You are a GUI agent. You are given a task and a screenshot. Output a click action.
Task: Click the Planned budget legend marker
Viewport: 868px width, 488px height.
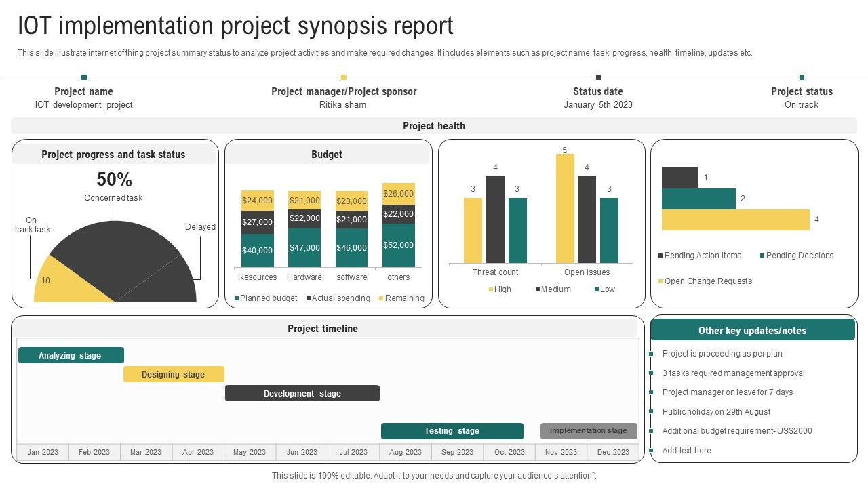coord(236,298)
